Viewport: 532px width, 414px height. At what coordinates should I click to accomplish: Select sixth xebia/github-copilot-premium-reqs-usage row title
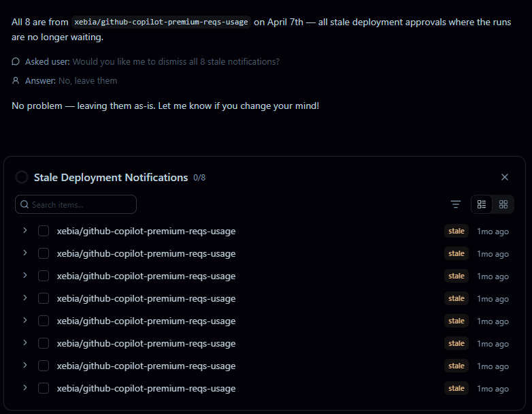point(146,343)
